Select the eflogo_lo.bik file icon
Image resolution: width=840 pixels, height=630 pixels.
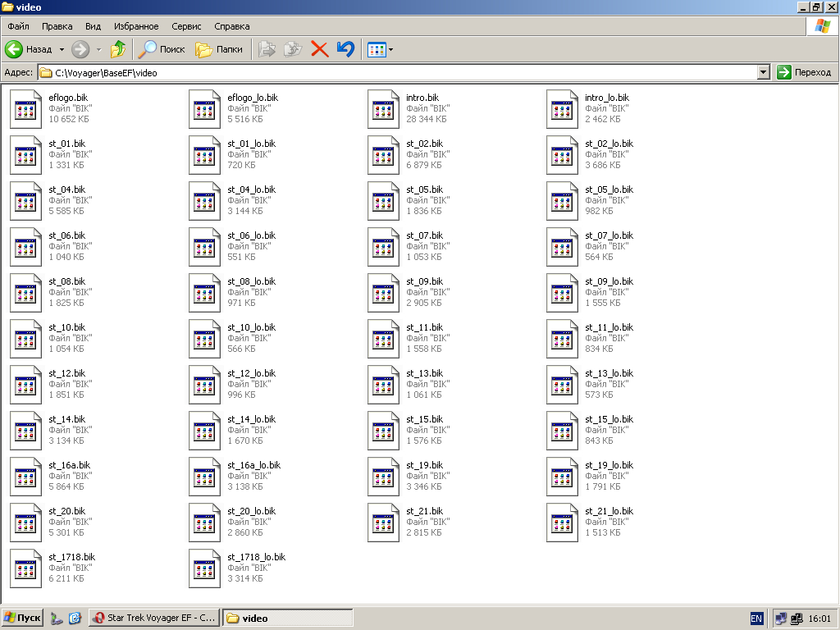point(204,109)
